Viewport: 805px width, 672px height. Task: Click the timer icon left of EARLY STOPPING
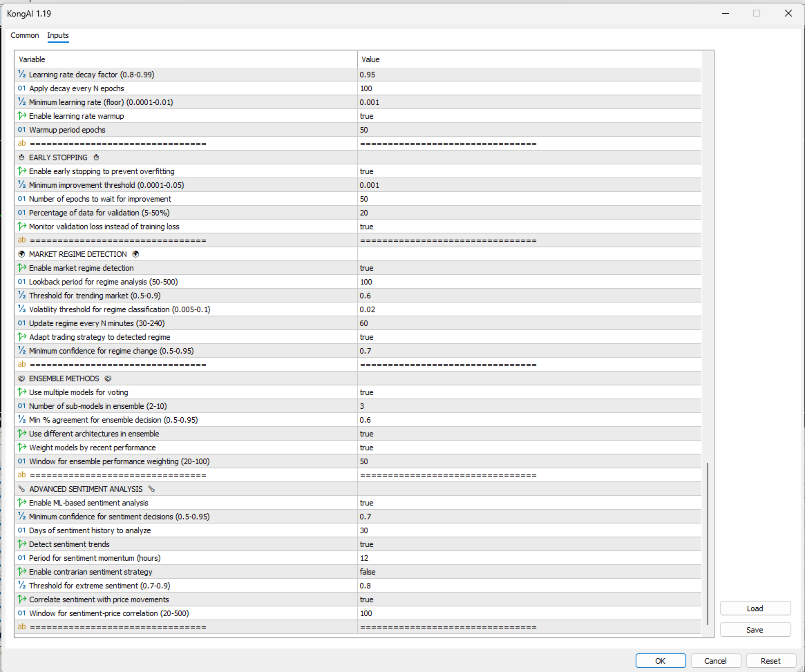[21, 157]
